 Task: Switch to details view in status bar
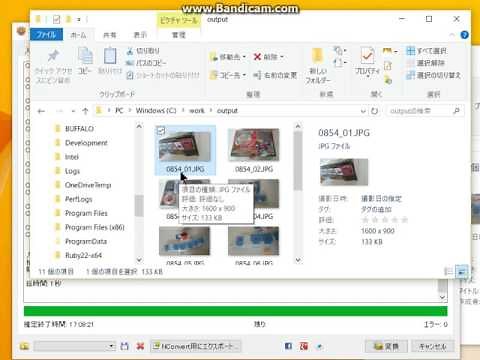coord(449,271)
